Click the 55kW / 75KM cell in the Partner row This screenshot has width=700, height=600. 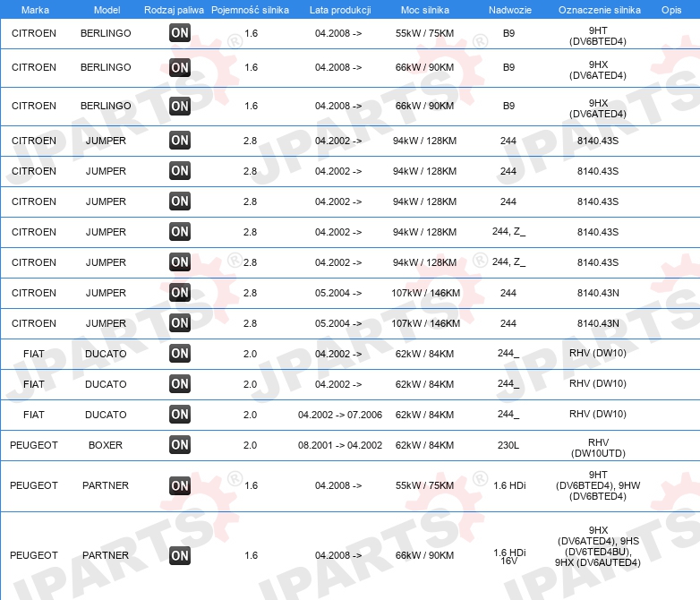click(x=424, y=485)
